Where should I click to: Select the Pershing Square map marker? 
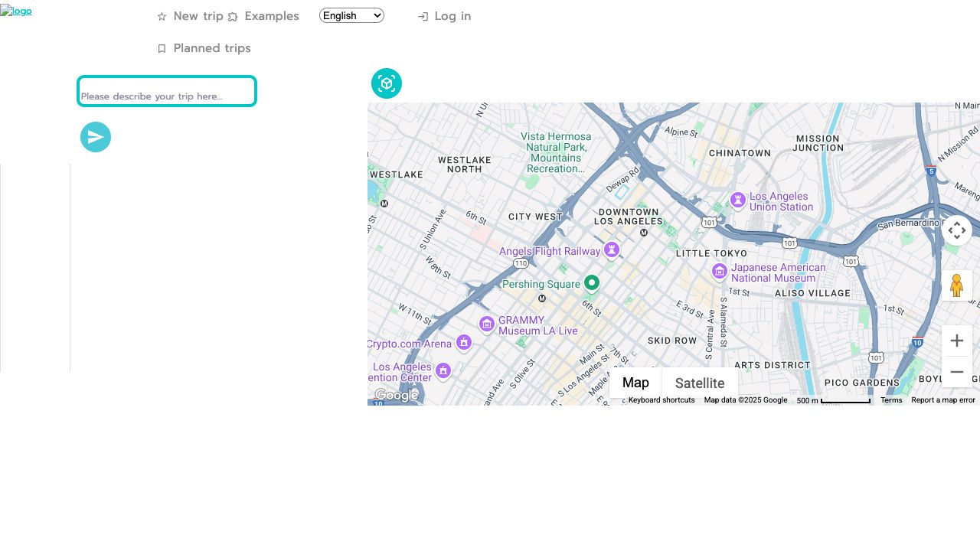(591, 283)
